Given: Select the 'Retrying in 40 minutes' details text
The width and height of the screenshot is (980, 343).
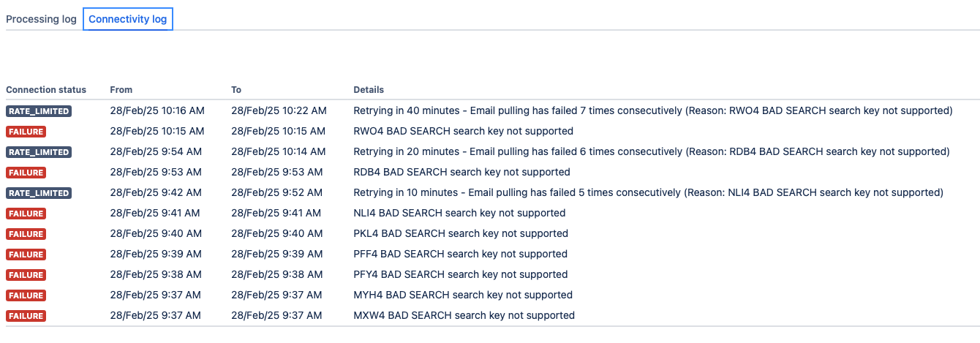Looking at the screenshot, I should [x=653, y=110].
